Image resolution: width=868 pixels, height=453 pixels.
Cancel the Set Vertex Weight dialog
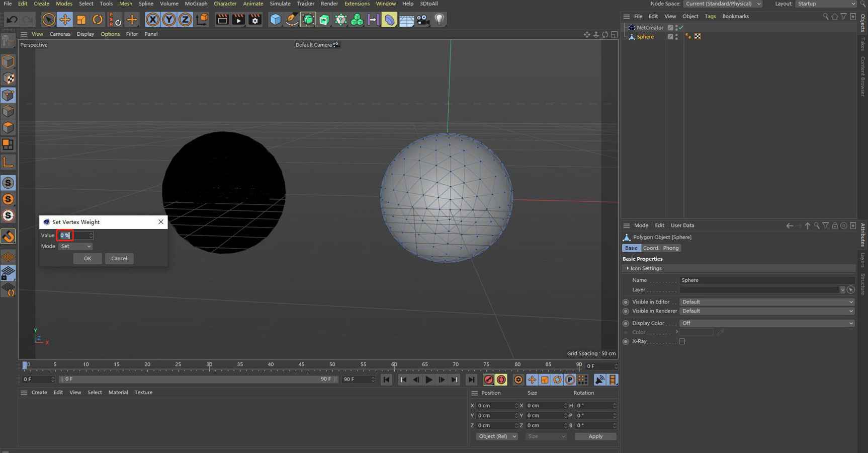coord(119,258)
